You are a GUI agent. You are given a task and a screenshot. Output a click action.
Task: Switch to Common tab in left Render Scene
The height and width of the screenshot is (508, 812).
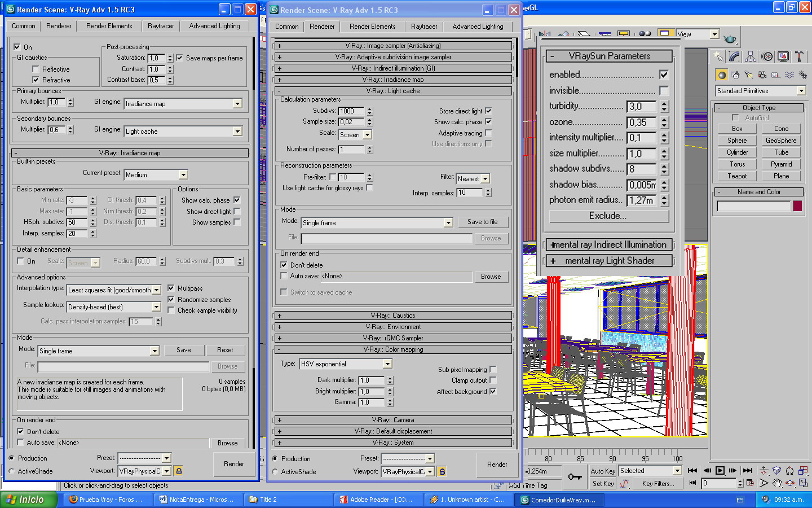click(x=24, y=26)
